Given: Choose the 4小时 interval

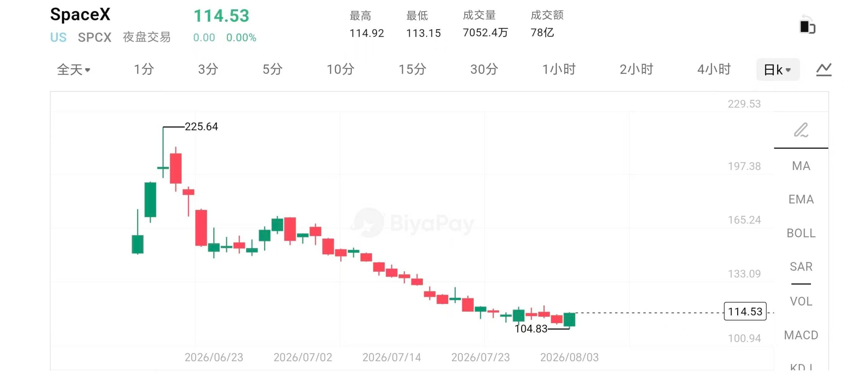Looking at the screenshot, I should click(714, 70).
